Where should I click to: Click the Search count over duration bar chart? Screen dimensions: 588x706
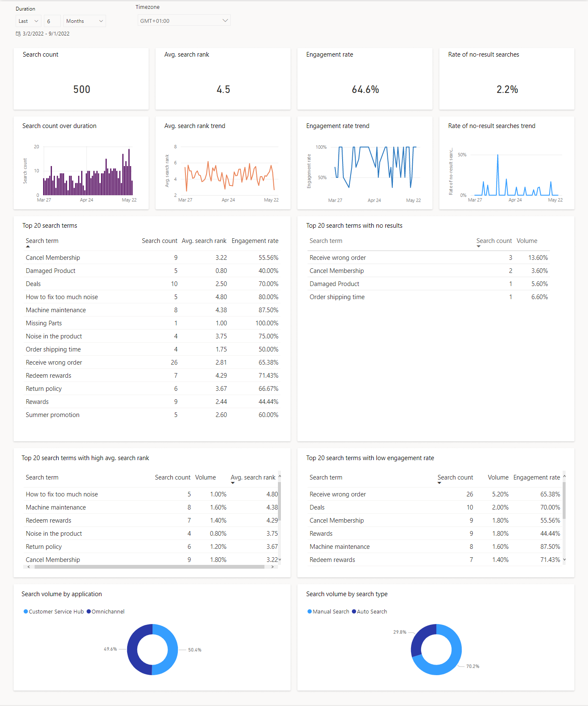pyautogui.click(x=88, y=172)
